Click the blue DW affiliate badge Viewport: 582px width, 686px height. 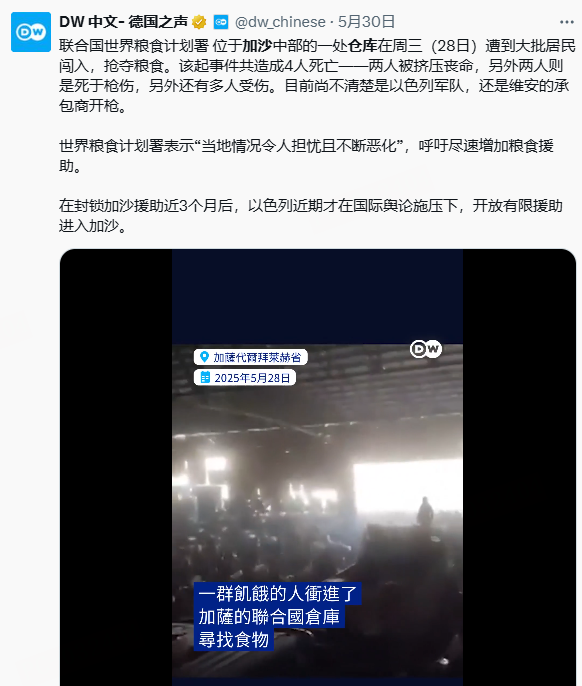tap(221, 22)
